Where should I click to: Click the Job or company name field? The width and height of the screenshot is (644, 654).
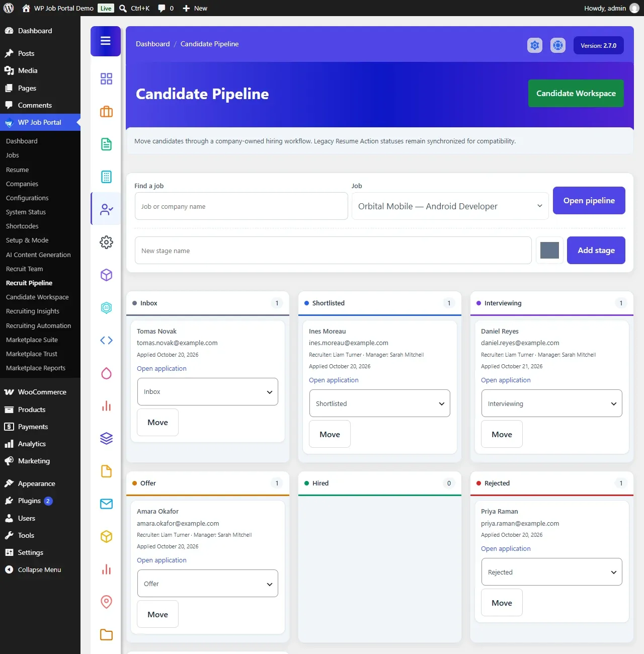click(x=242, y=206)
